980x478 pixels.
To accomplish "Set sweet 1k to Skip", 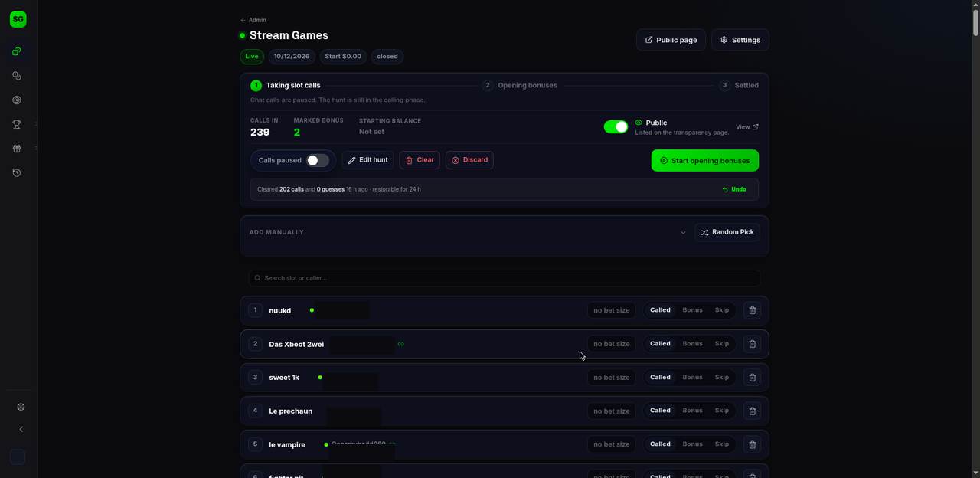I will click(x=722, y=377).
